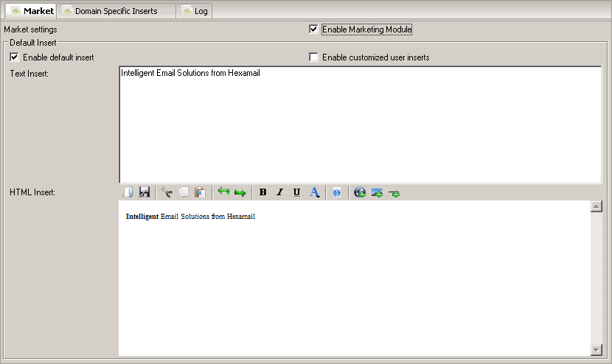Screen dimensions: 612x364
Task: Open the font color A tool
Action: tap(314, 192)
